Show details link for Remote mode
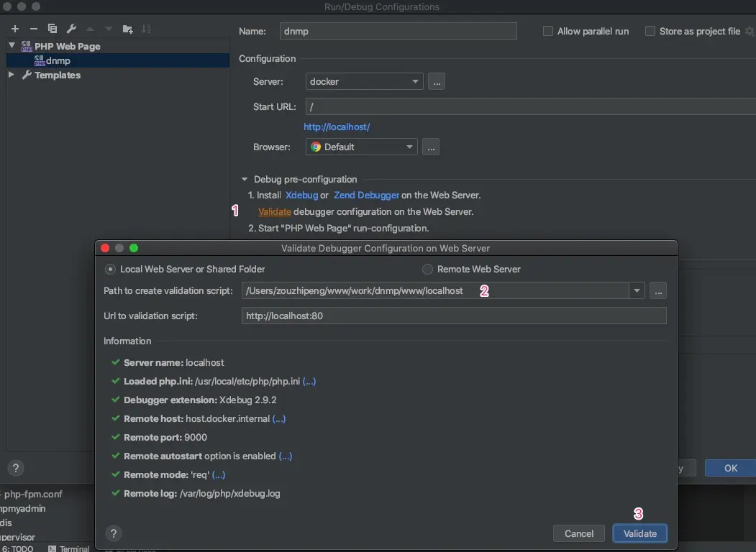Image resolution: width=756 pixels, height=552 pixels. tap(219, 474)
